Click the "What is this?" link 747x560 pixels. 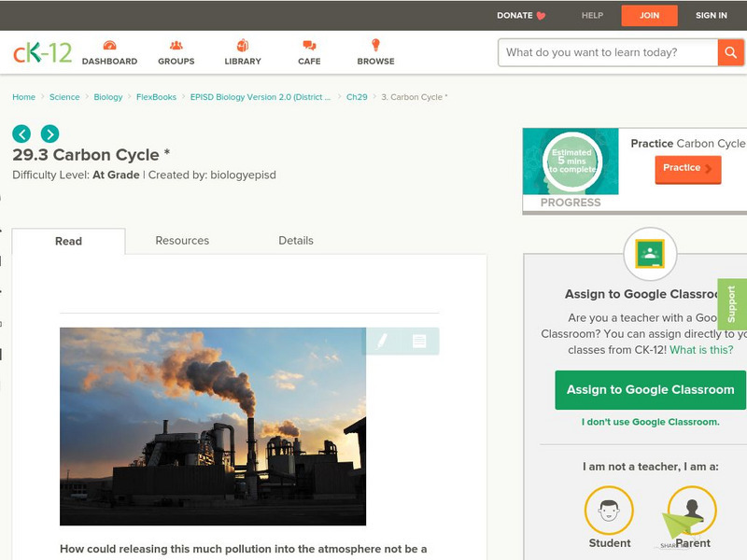[x=701, y=350]
